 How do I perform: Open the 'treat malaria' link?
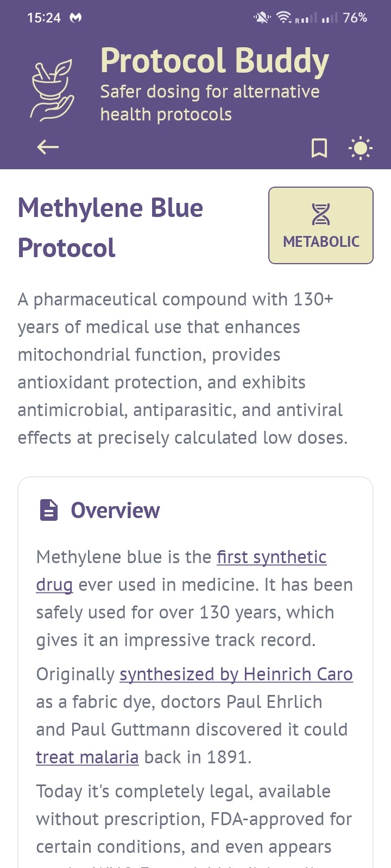tap(87, 756)
